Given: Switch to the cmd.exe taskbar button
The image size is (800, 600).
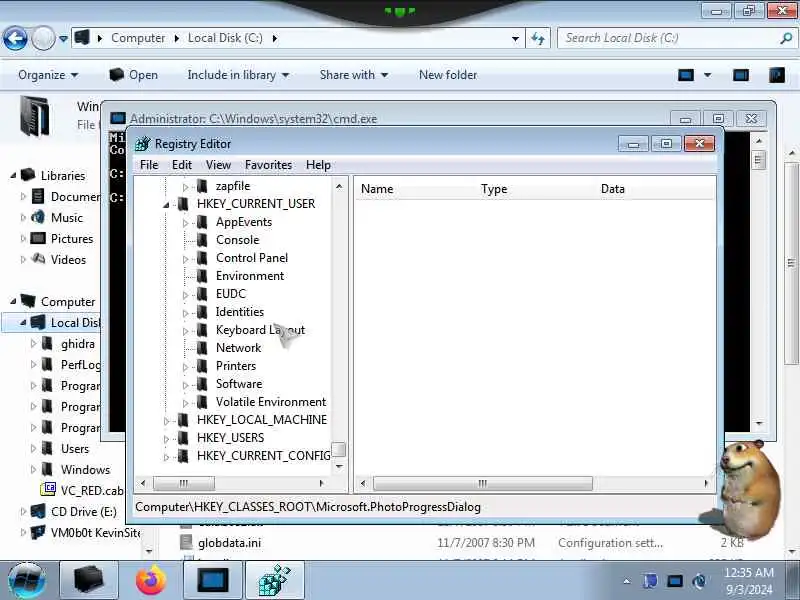Looking at the screenshot, I should pyautogui.click(x=213, y=581).
